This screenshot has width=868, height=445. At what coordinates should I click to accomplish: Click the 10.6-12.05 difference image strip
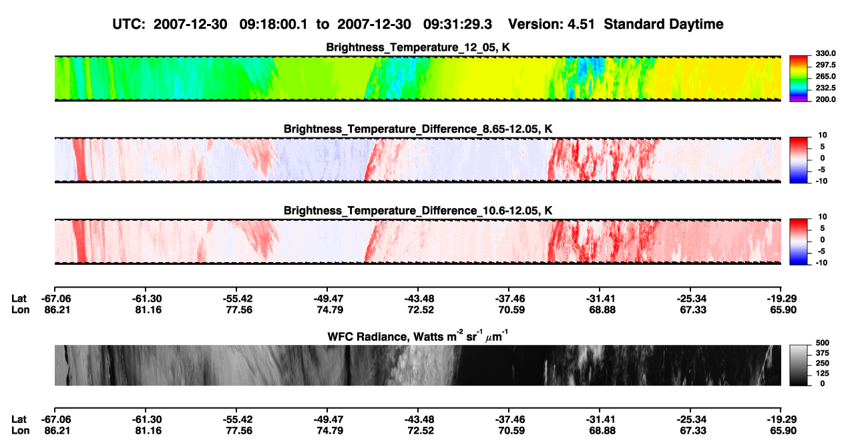418,242
